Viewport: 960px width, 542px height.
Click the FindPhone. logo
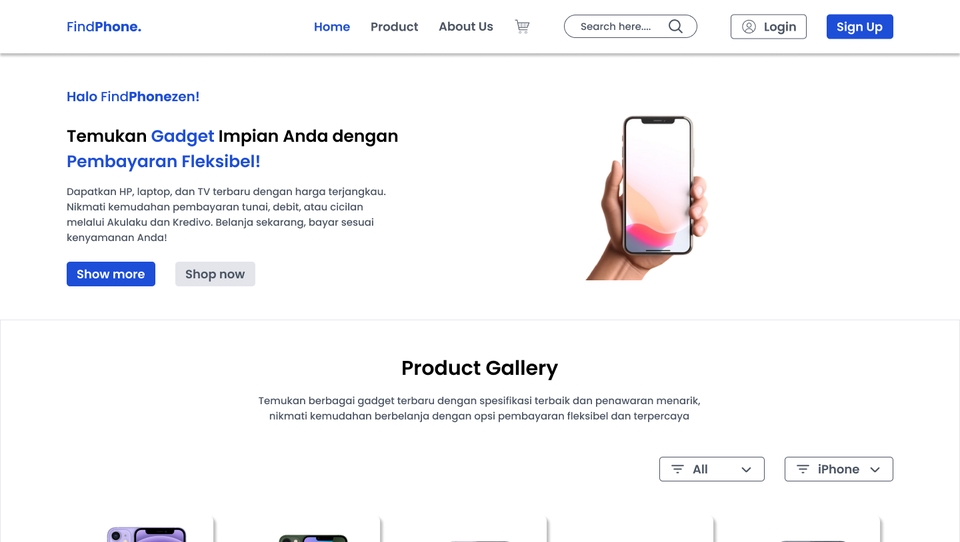(104, 27)
